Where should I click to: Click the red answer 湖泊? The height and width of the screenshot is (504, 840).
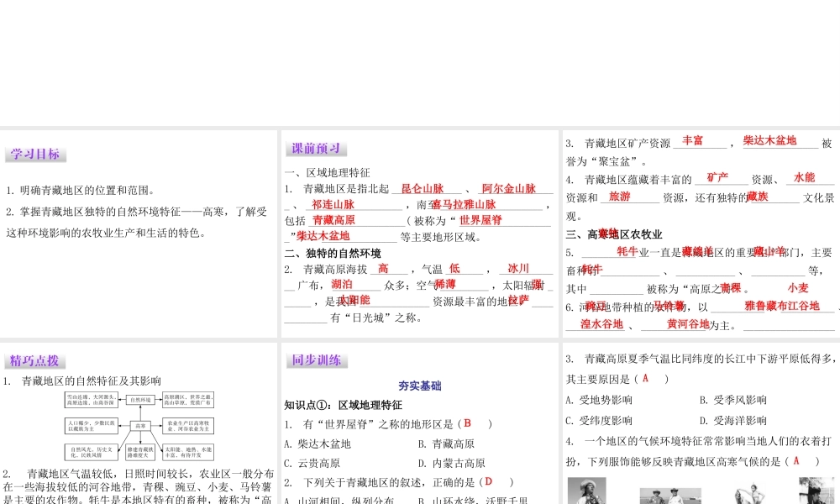point(342,285)
